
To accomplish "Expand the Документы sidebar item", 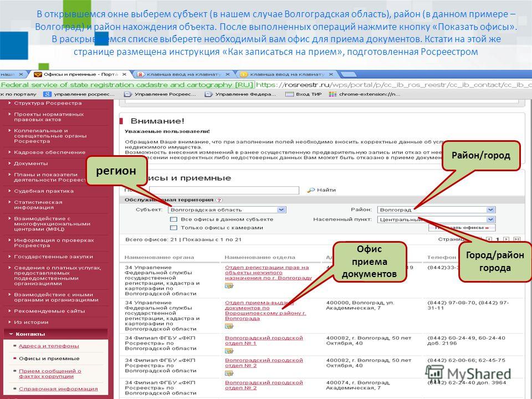I will (x=31, y=163).
